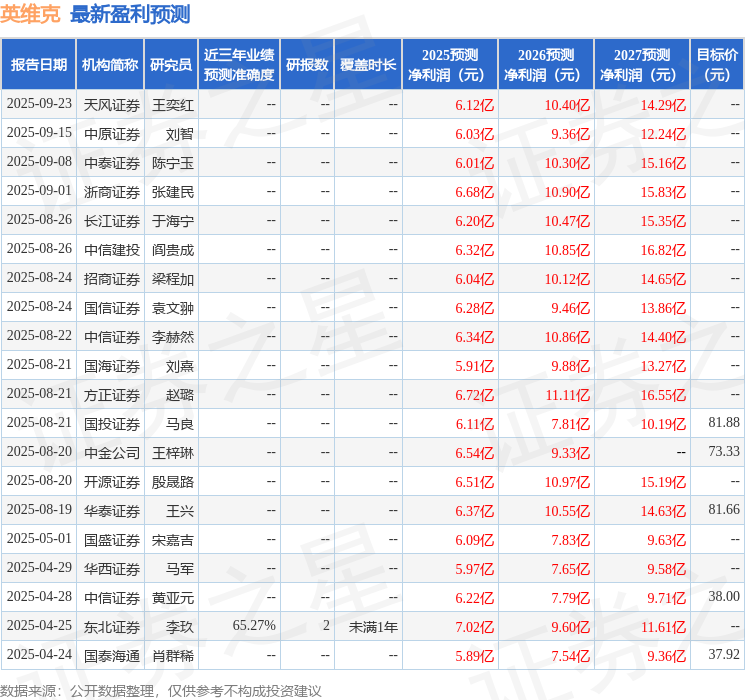Select analyst 于海宁 cell

173,221
